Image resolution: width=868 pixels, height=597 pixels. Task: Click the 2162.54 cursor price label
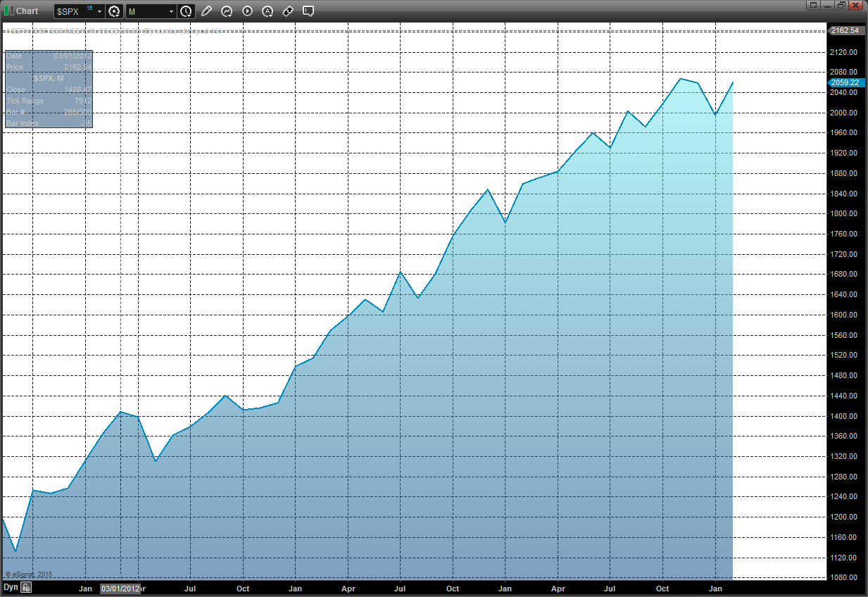pos(845,30)
